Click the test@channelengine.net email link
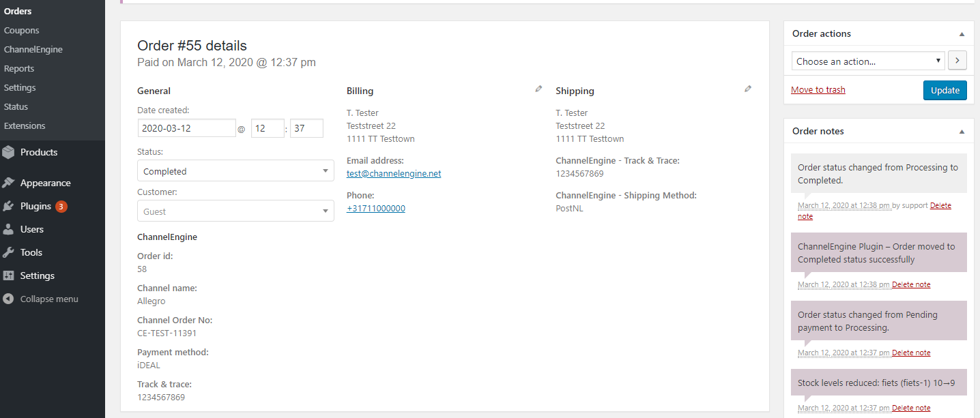 [x=394, y=174]
